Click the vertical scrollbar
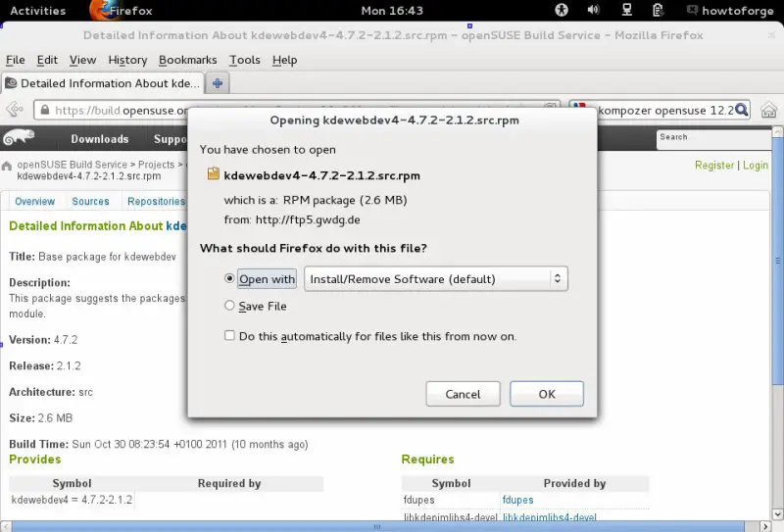 [x=777, y=261]
